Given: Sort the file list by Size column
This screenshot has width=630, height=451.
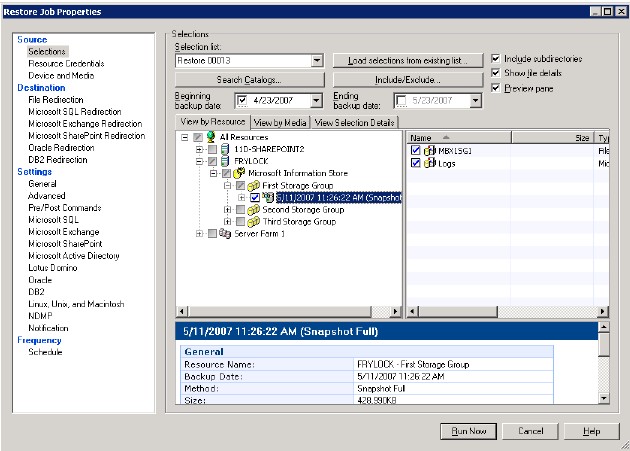Looking at the screenshot, I should pyautogui.click(x=553, y=138).
